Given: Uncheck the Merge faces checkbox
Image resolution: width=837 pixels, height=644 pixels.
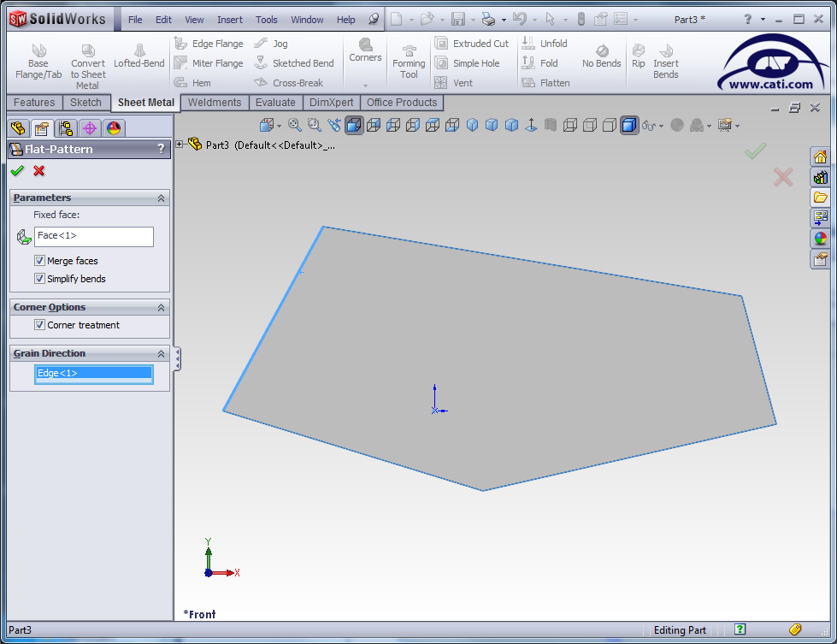Looking at the screenshot, I should (39, 261).
